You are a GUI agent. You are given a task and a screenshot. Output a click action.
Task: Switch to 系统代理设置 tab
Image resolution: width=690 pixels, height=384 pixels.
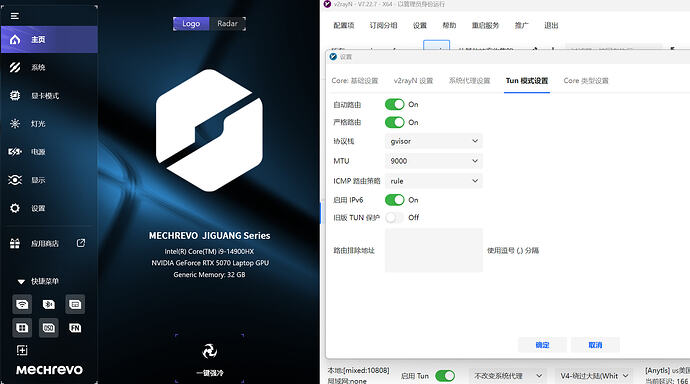coord(469,81)
